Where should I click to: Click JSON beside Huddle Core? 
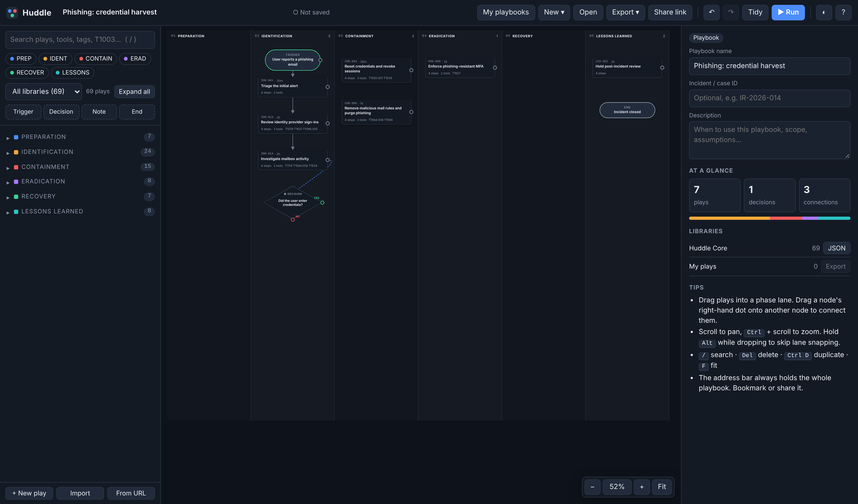837,248
